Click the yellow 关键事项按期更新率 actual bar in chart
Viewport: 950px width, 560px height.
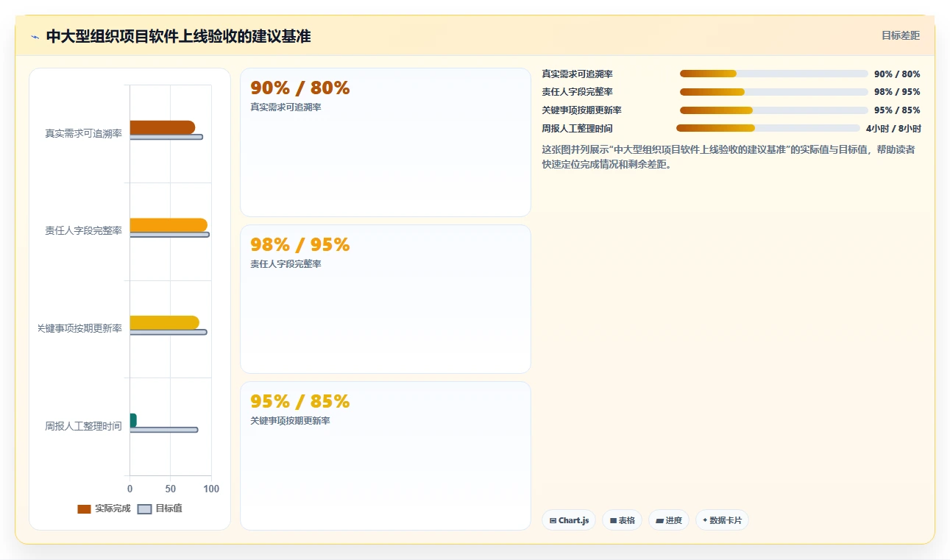[x=165, y=322]
